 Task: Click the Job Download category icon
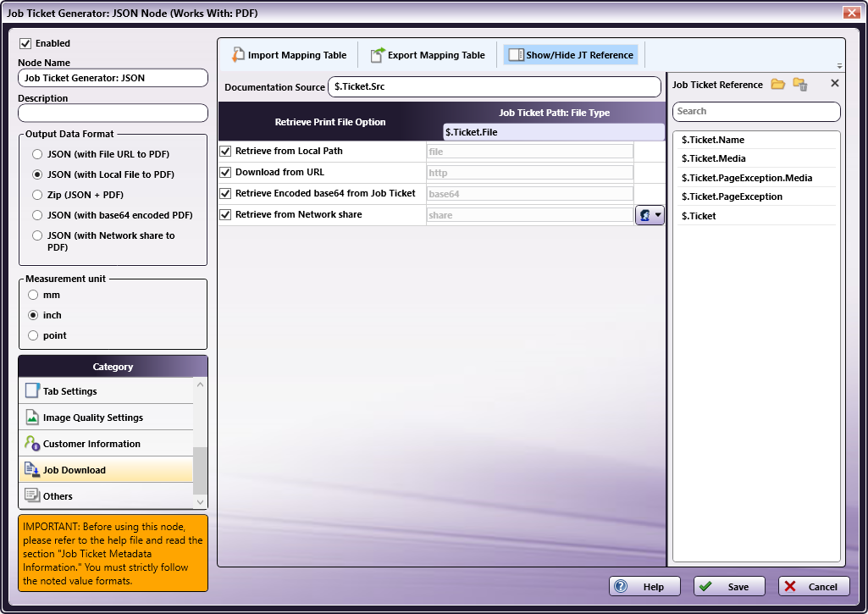coord(32,469)
